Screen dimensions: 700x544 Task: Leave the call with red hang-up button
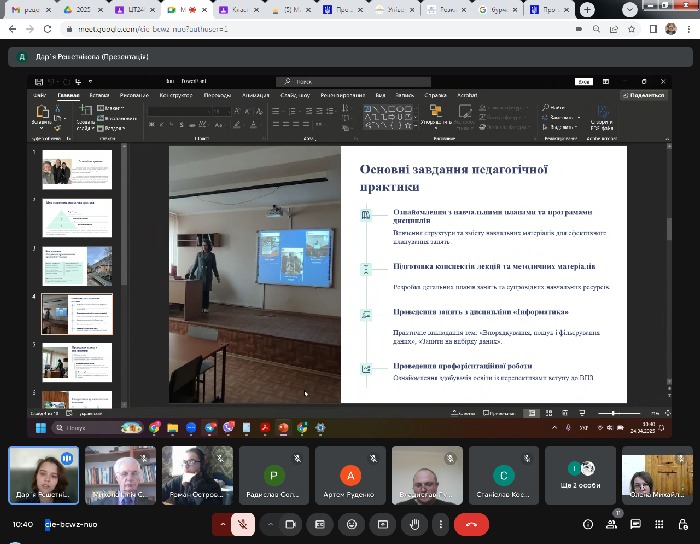[471, 524]
